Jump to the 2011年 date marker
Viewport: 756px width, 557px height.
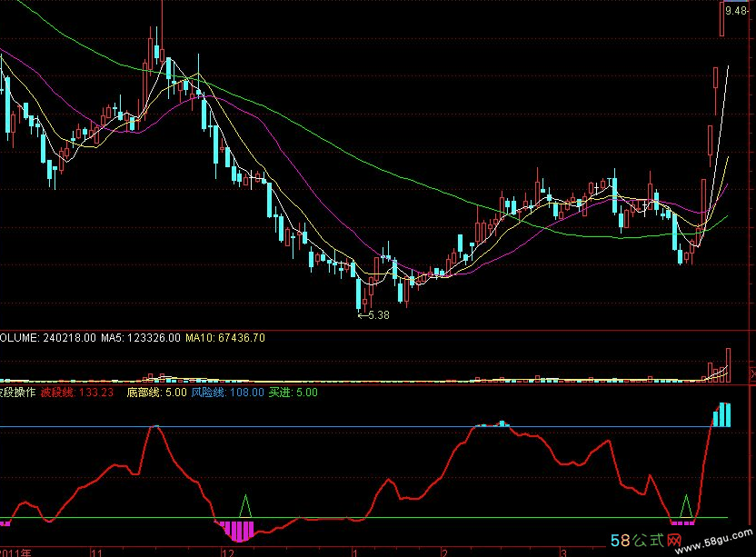(15, 552)
